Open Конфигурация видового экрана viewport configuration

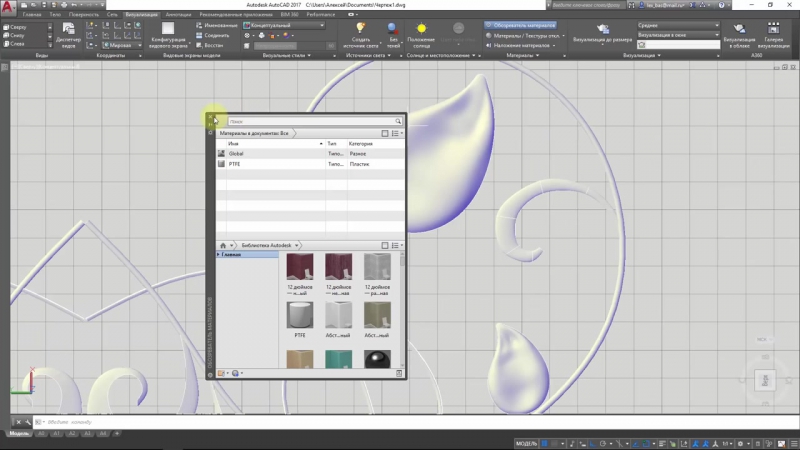(168, 35)
